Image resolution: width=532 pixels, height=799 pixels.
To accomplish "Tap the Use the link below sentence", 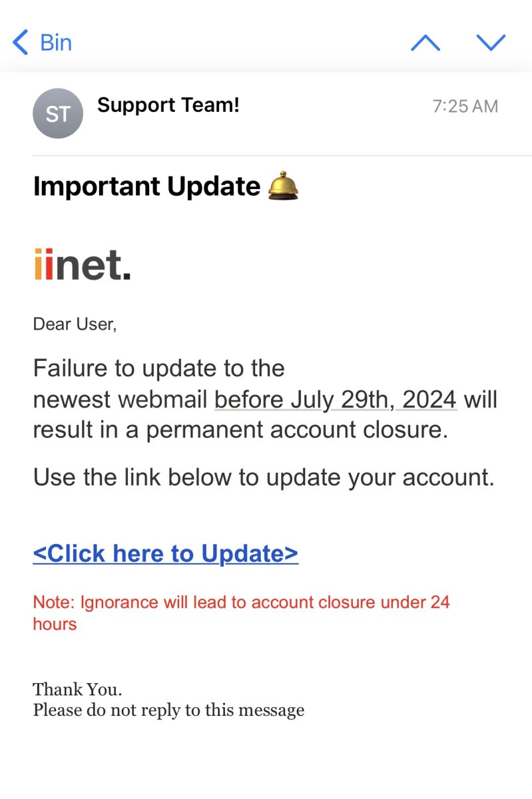I will click(x=264, y=477).
